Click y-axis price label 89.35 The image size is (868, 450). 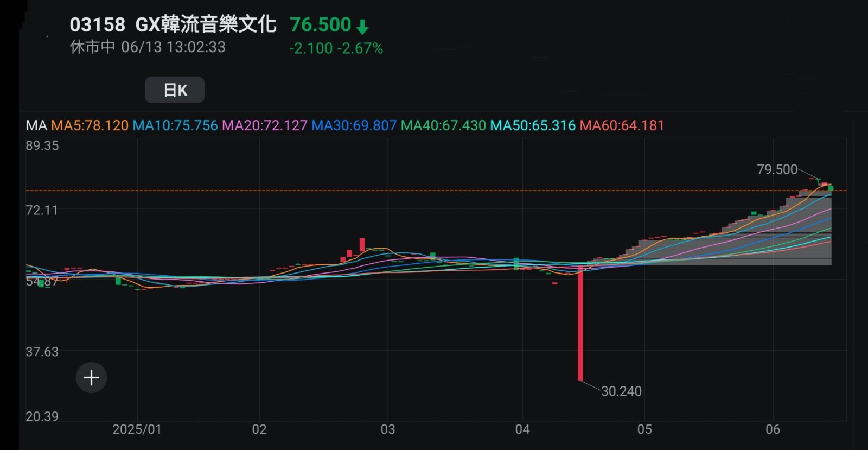coord(42,145)
